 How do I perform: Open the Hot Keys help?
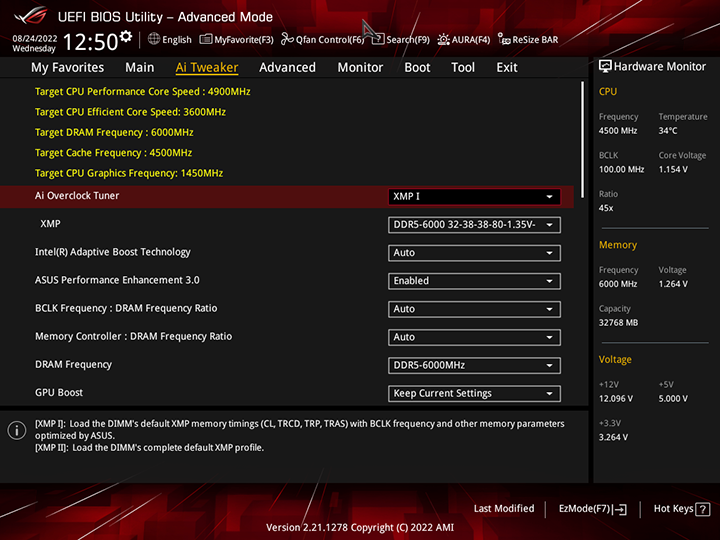(x=681, y=509)
